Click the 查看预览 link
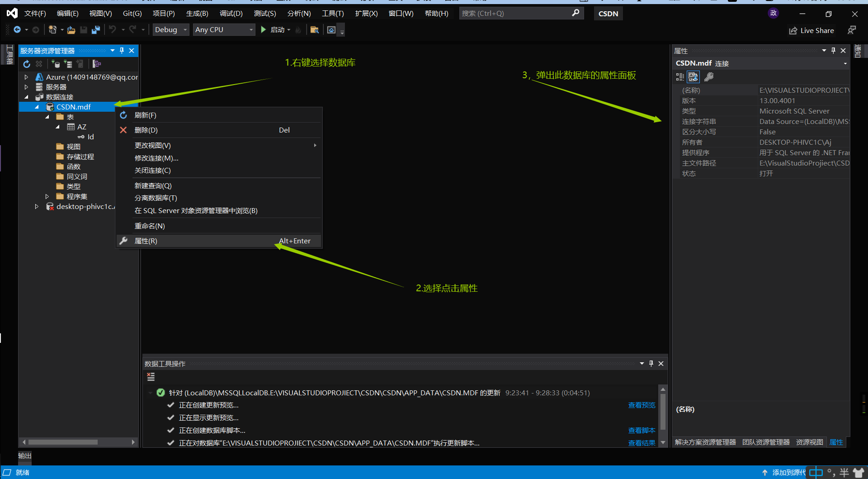The width and height of the screenshot is (868, 479). pos(641,405)
